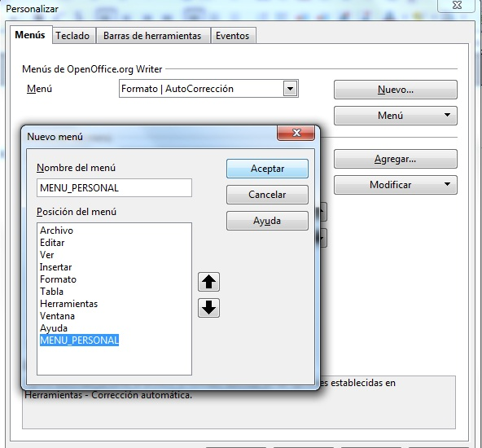
Task: Select Formato in the menu position list
Action: click(58, 279)
